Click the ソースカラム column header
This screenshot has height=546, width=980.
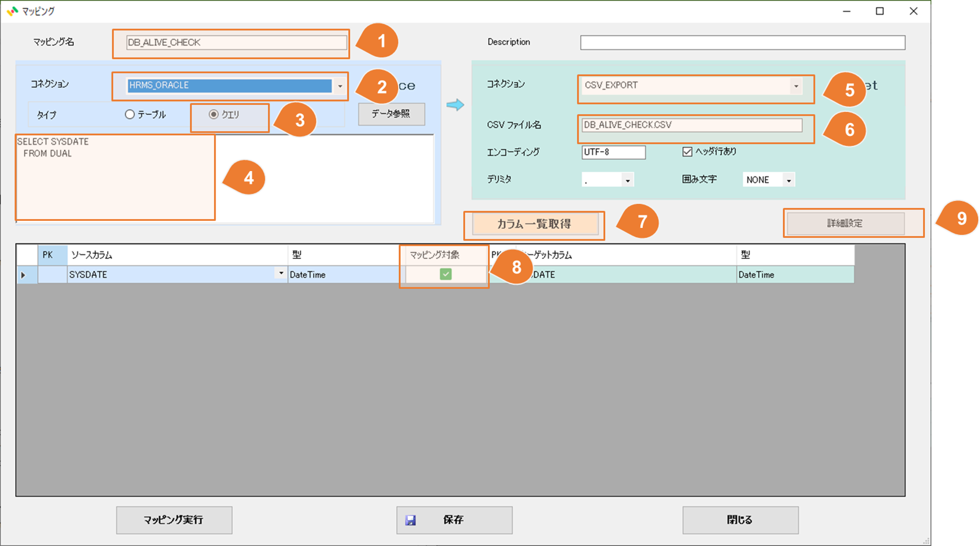[x=177, y=255]
